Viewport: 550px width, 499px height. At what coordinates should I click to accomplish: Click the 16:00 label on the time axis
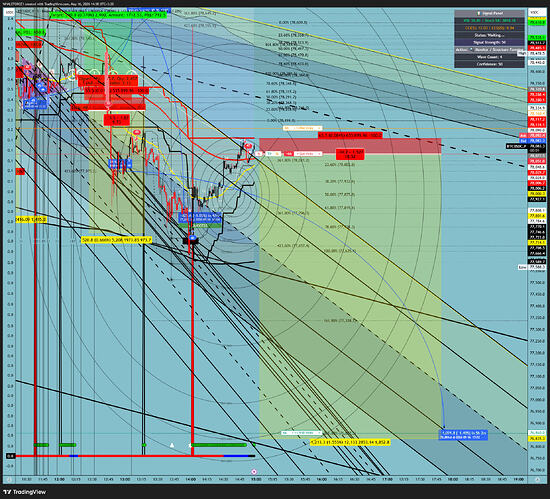tap(322, 479)
